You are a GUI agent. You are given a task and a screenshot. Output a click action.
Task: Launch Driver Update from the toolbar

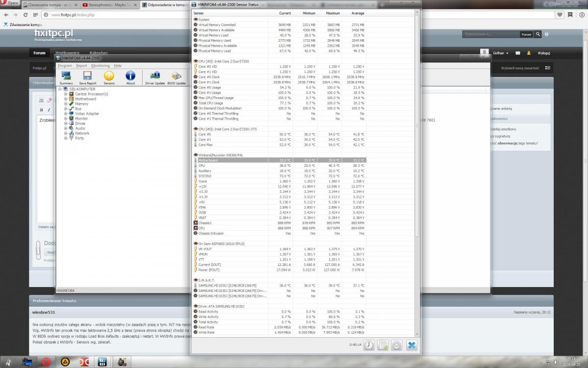(155, 77)
